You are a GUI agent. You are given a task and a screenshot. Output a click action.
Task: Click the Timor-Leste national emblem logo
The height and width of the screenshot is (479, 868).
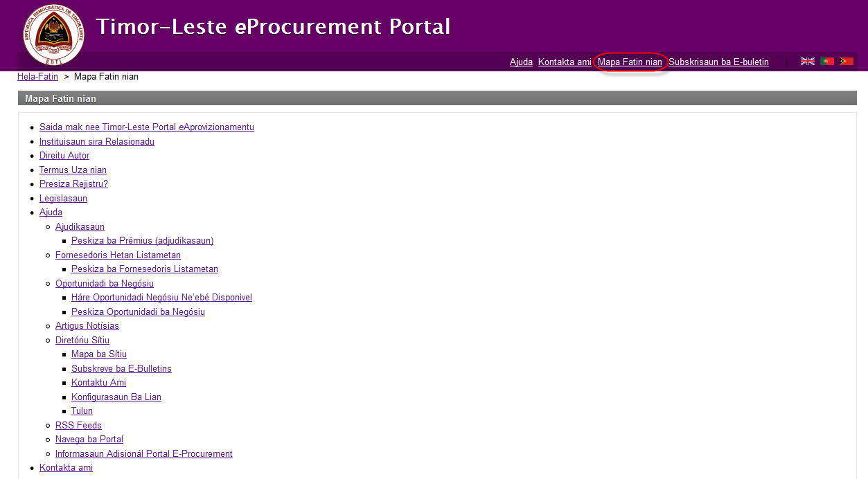click(53, 35)
